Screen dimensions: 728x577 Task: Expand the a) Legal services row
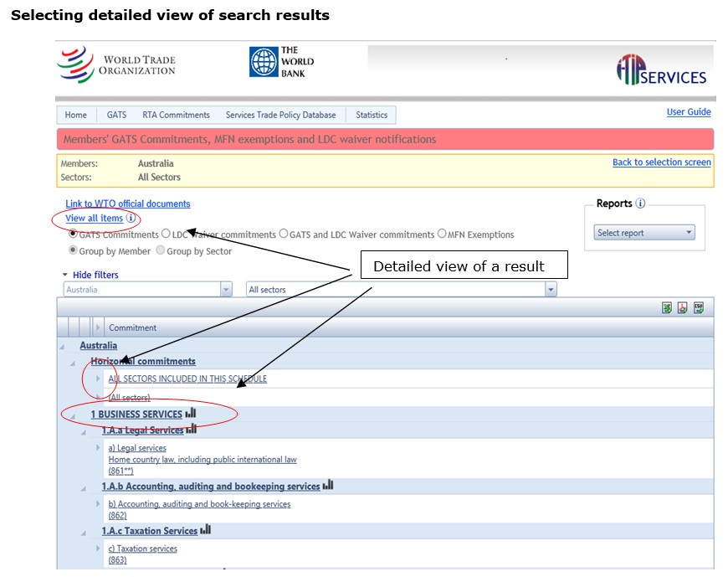pos(98,447)
